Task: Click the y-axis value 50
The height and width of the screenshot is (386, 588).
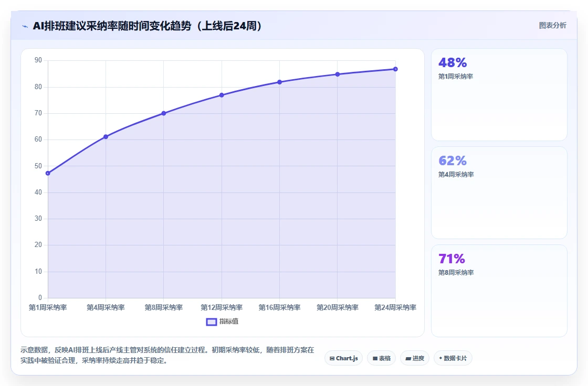Action: [38, 166]
